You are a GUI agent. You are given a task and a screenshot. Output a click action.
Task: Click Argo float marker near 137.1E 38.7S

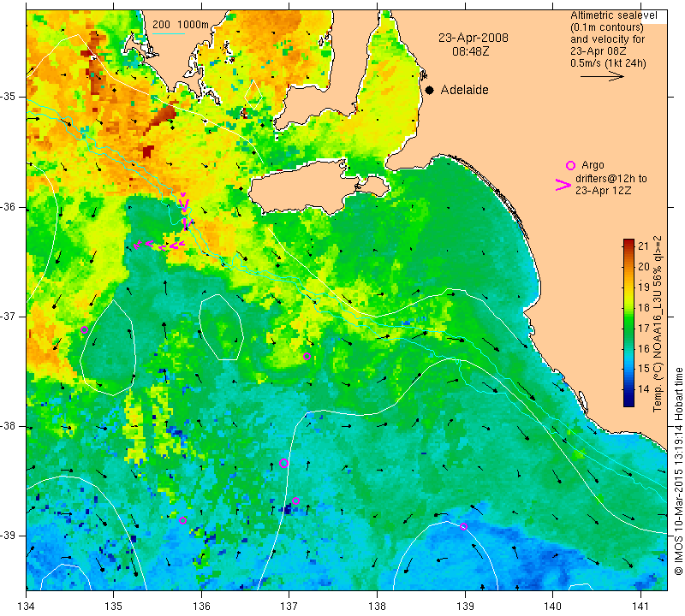tap(295, 500)
